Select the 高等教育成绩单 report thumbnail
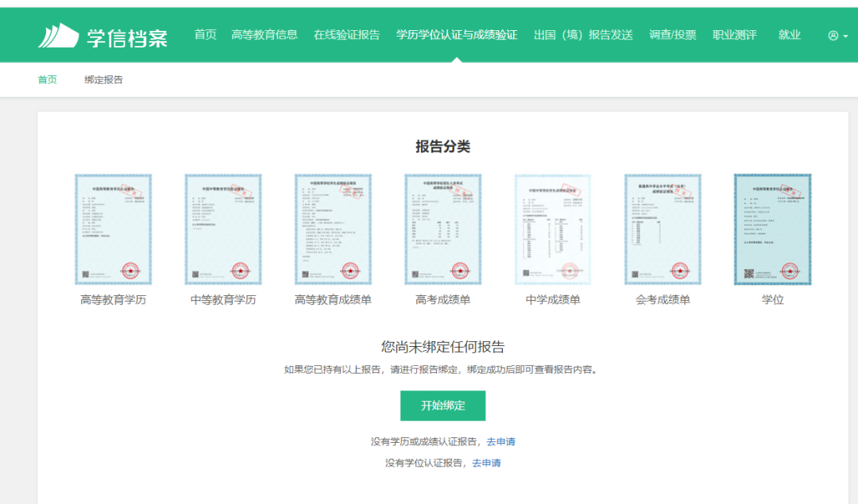This screenshot has width=858, height=504. pyautogui.click(x=333, y=229)
